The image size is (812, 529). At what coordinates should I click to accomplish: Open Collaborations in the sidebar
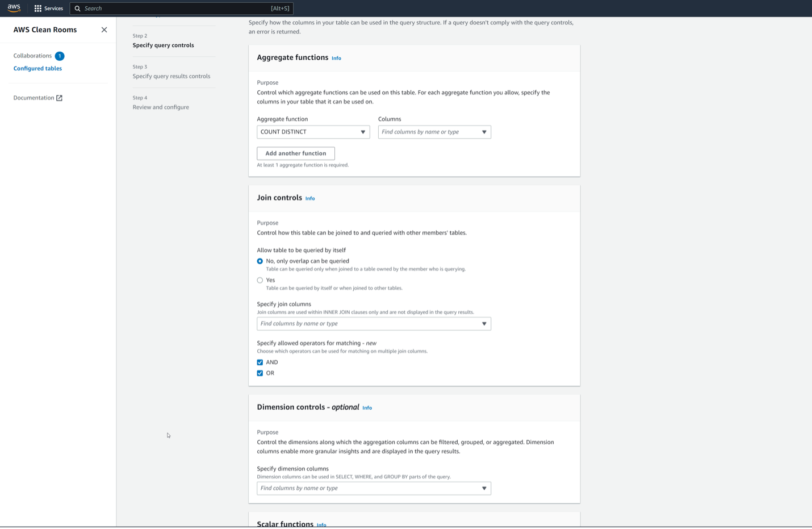[32, 56]
